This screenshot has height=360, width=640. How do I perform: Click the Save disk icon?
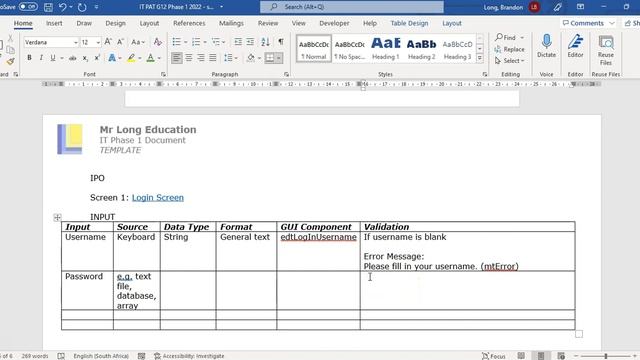pyautogui.click(x=48, y=7)
